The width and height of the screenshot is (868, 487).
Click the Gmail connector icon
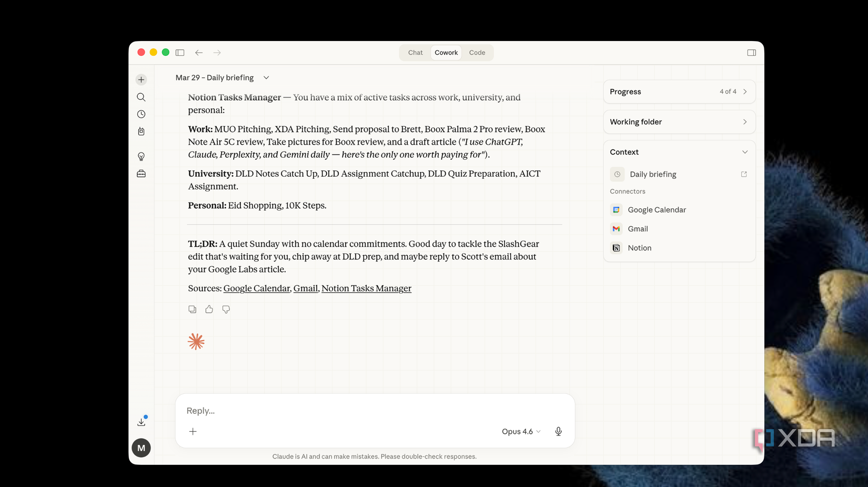coord(616,229)
